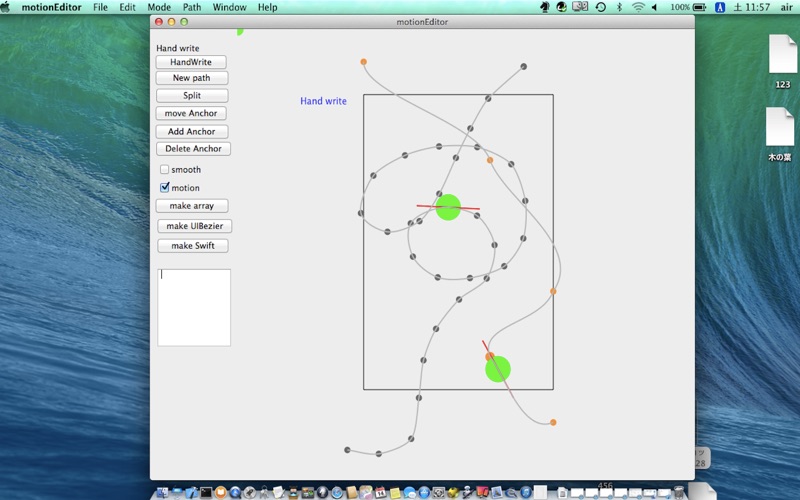Open iTunes from the Dock
The height and width of the screenshot is (500, 800).
click(526, 493)
